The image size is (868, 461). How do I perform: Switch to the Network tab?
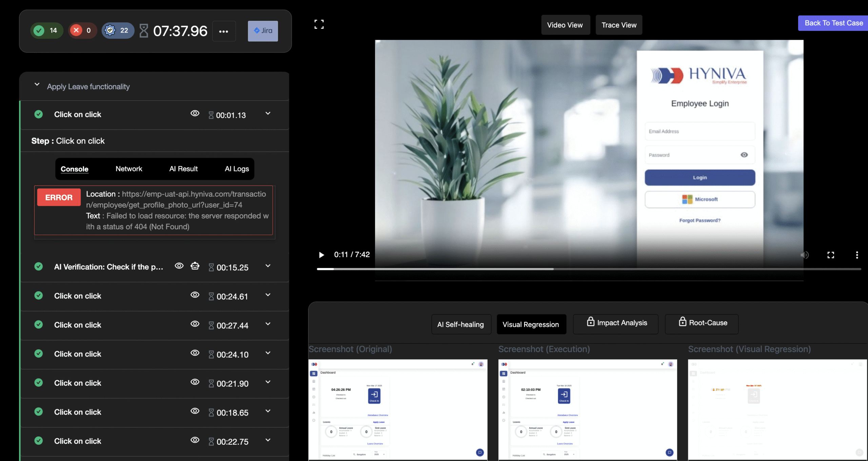point(129,169)
